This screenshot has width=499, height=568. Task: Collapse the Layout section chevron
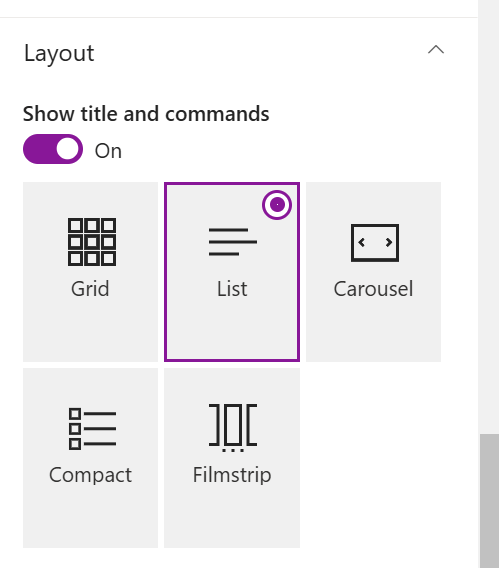click(436, 50)
